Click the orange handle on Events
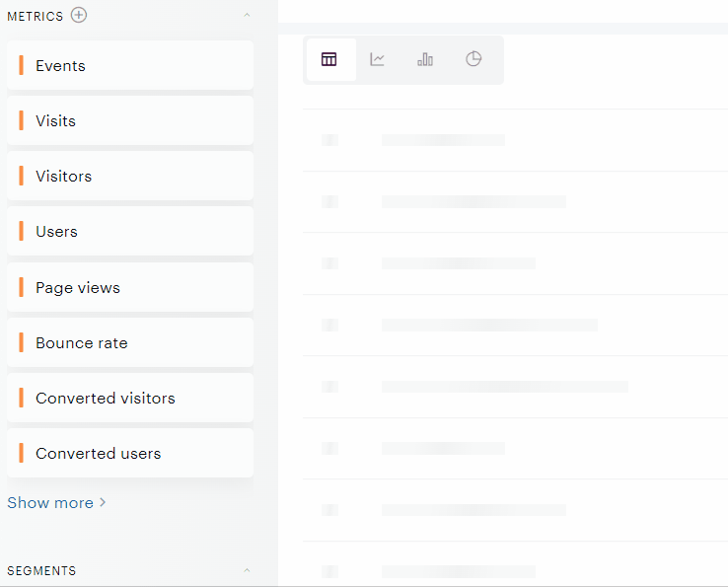The height and width of the screenshot is (587, 728). coord(21,66)
